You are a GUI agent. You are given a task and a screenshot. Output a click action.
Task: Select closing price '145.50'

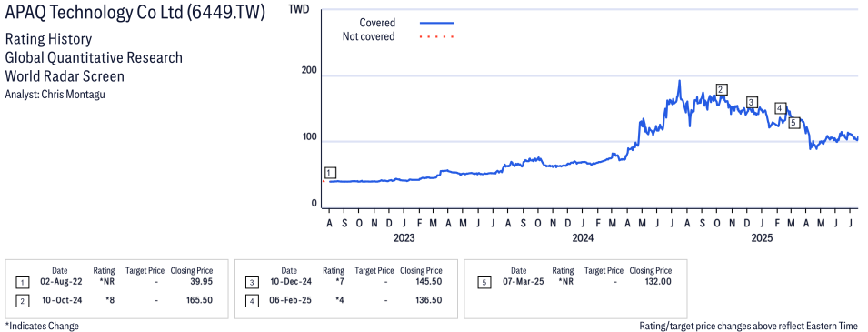430,283
